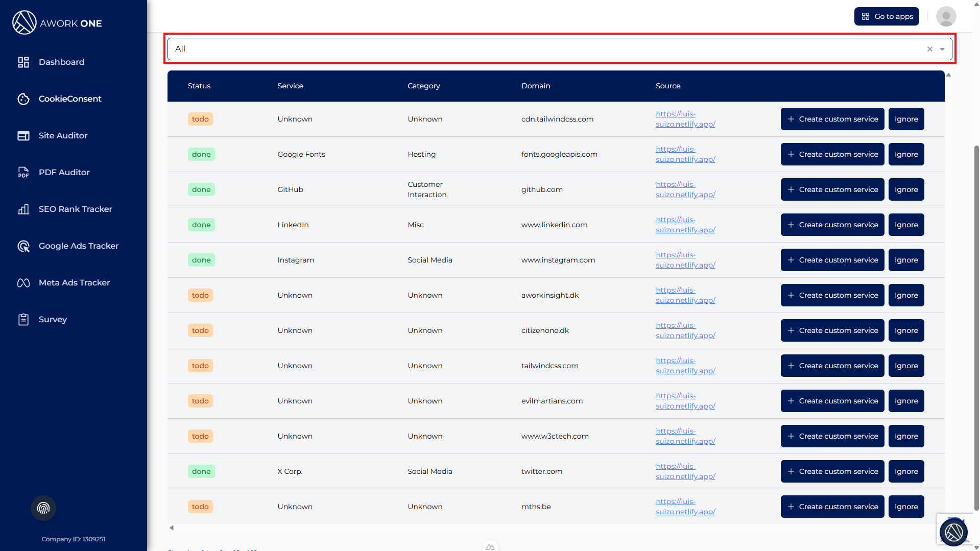Viewport: 980px width, 551px height.
Task: Open the floating Awork widget at the bottom right
Action: 953,532
